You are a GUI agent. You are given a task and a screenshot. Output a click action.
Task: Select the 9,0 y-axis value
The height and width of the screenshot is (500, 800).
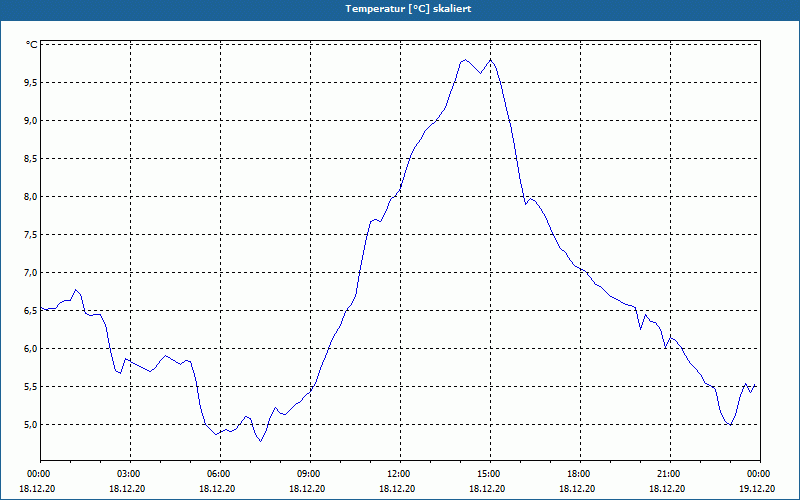click(x=30, y=121)
